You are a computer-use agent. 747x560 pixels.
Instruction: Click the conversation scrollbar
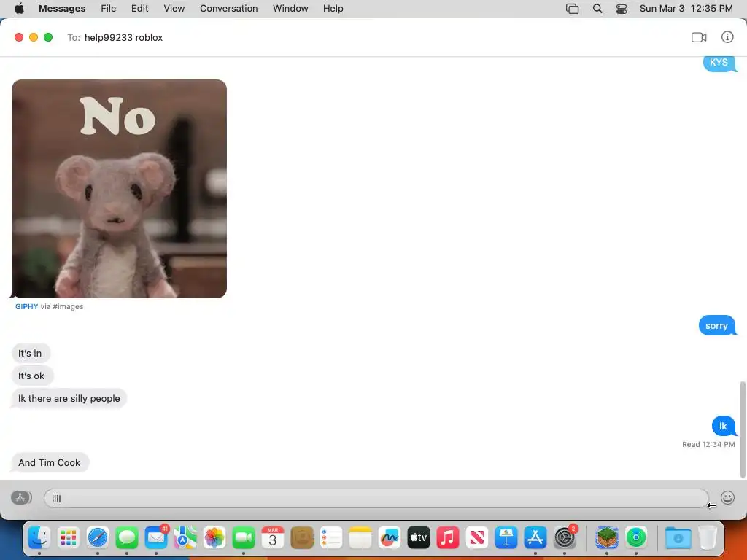point(742,429)
